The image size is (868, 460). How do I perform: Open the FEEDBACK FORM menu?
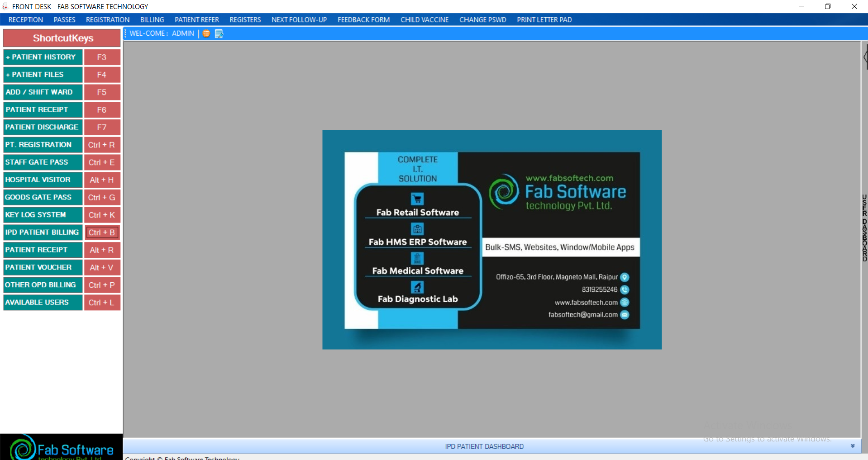(x=364, y=20)
